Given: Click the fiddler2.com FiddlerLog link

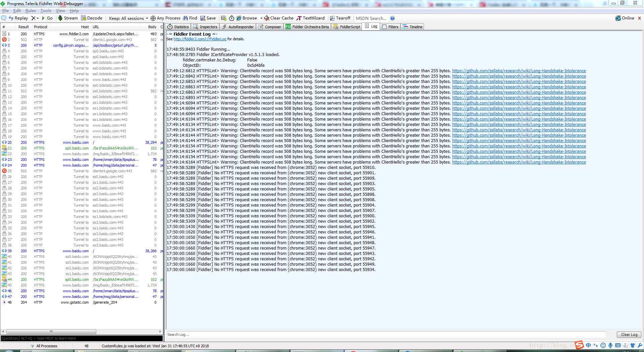Looking at the screenshot, I should 200,39.
